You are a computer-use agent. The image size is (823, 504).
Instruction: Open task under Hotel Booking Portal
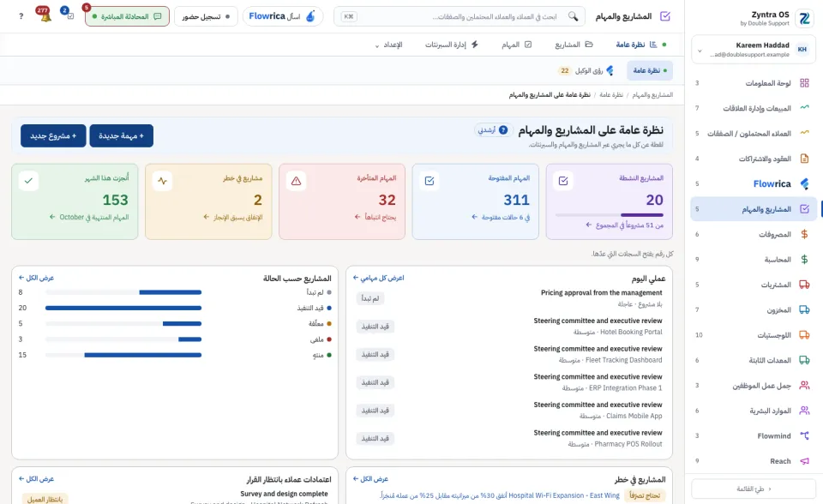click(598, 321)
